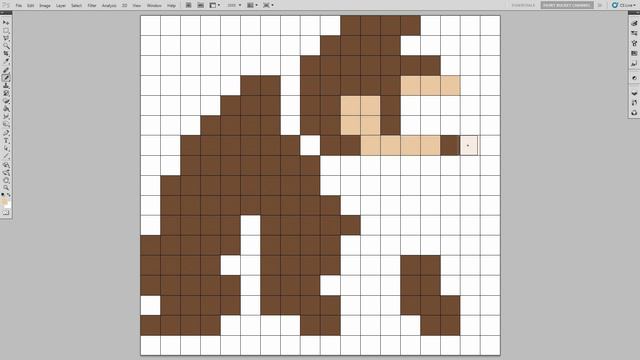Open the View menu
The width and height of the screenshot is (640, 360).
[x=137, y=6]
